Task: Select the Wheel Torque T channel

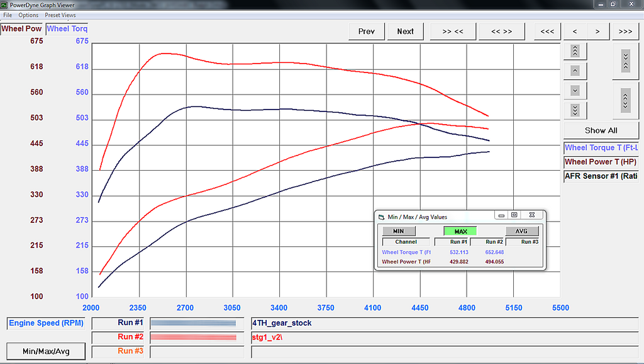Action: [x=601, y=148]
